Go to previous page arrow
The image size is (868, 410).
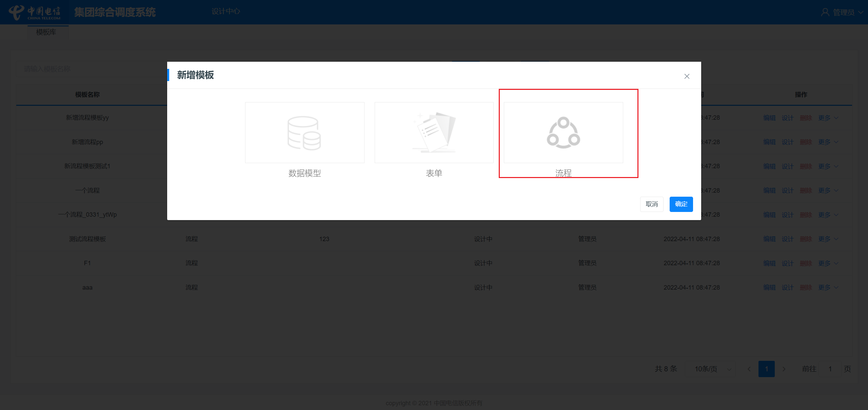(x=749, y=369)
